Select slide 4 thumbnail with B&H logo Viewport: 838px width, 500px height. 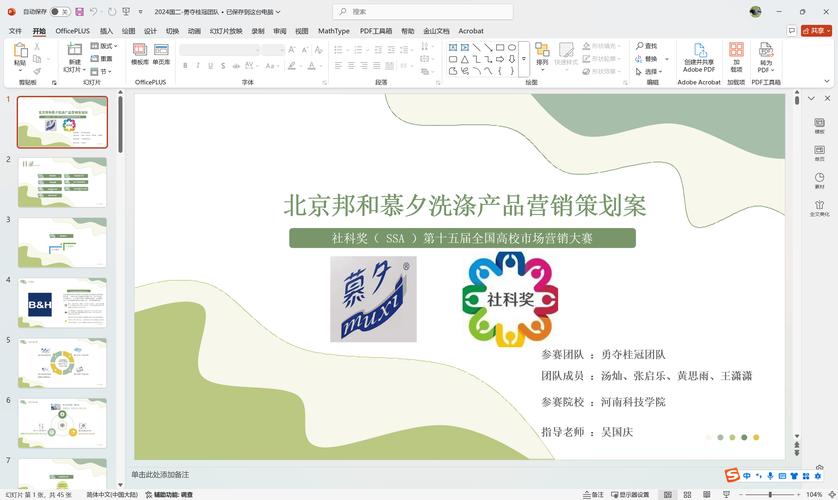(63, 303)
